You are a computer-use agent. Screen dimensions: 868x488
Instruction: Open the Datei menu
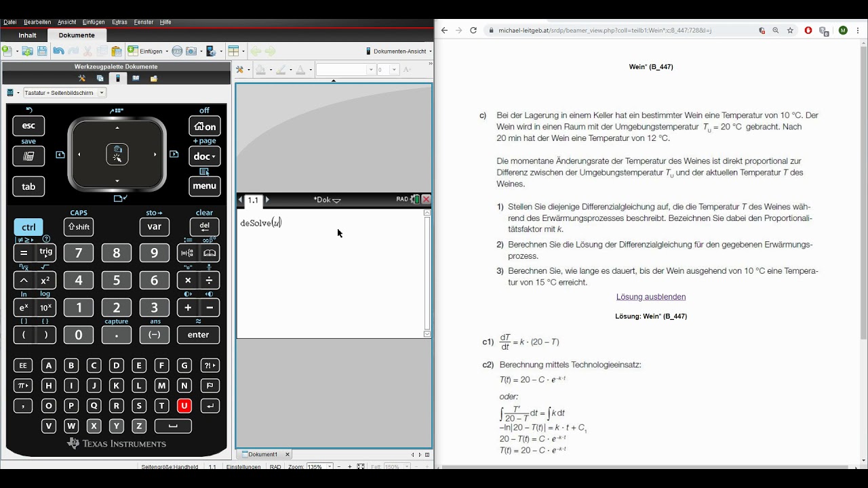[x=10, y=22]
